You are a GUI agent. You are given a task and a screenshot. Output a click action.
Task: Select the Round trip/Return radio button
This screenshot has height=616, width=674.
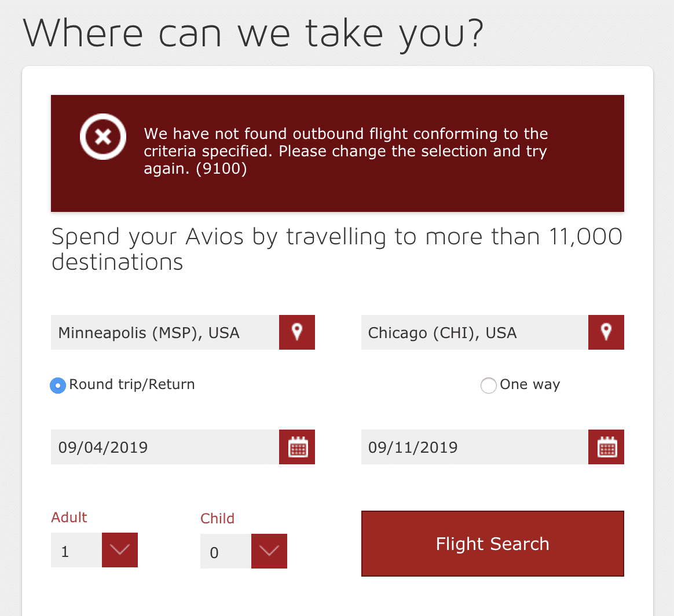58,385
